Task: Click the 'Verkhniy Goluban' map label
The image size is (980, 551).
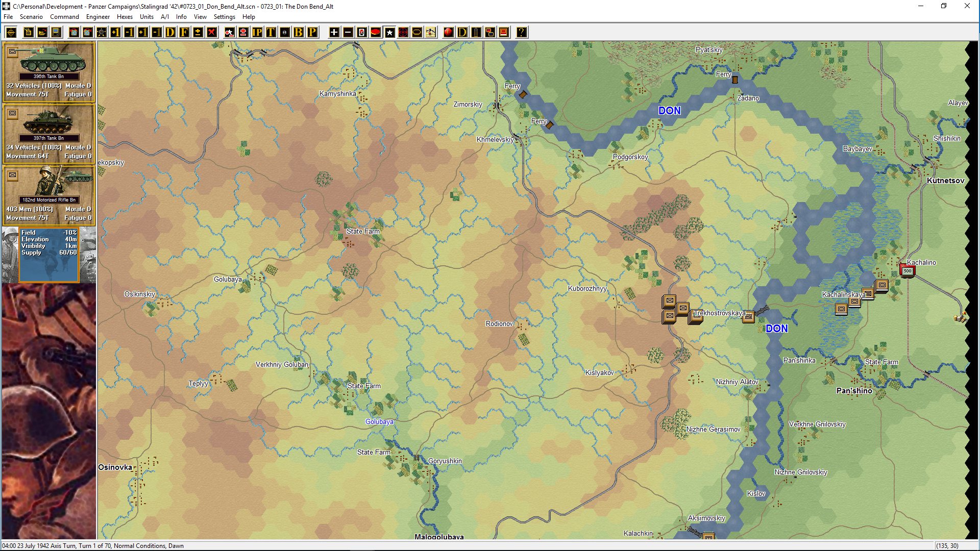Action: [282, 364]
